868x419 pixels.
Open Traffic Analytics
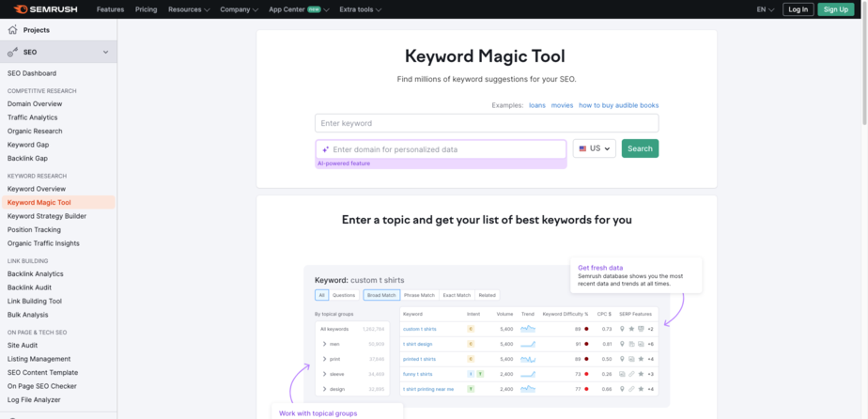[x=32, y=117]
